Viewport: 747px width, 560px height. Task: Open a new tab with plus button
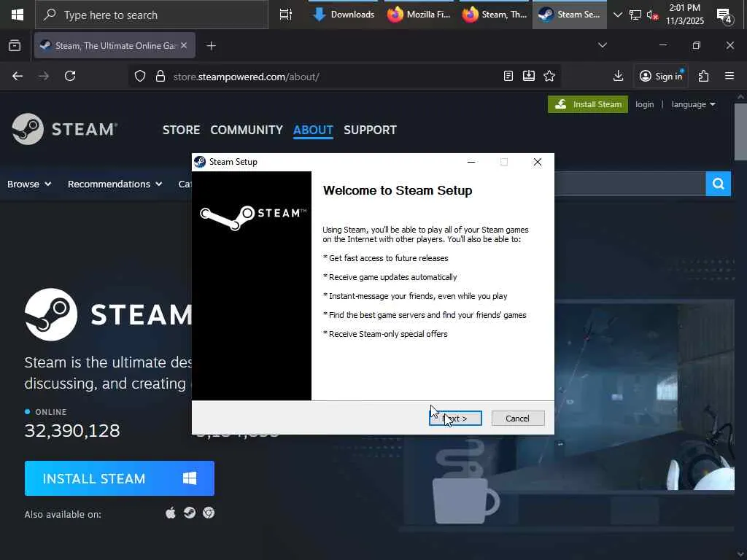212,46
